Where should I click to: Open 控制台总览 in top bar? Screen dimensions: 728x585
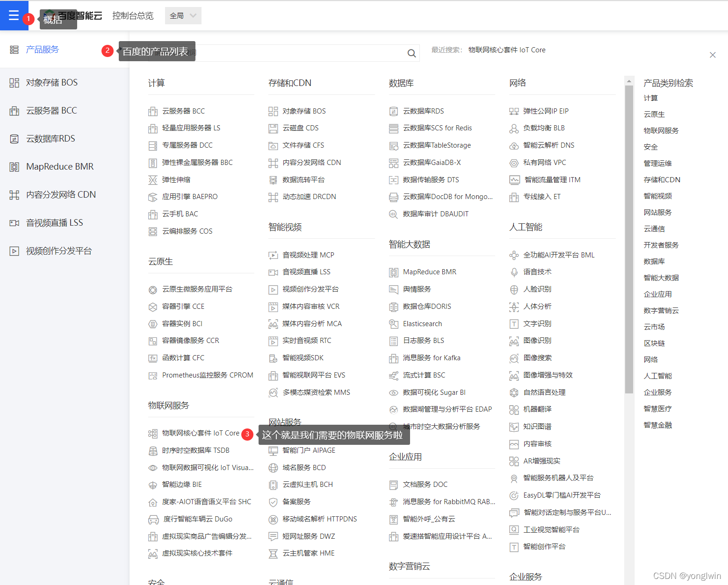[x=133, y=15]
